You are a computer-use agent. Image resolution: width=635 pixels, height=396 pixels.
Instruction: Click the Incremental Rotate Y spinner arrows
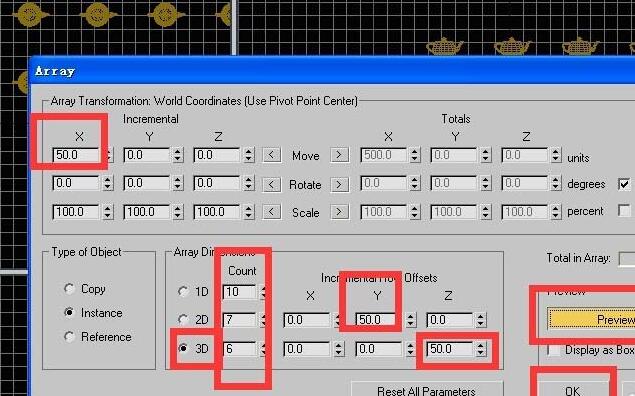pyautogui.click(x=177, y=183)
